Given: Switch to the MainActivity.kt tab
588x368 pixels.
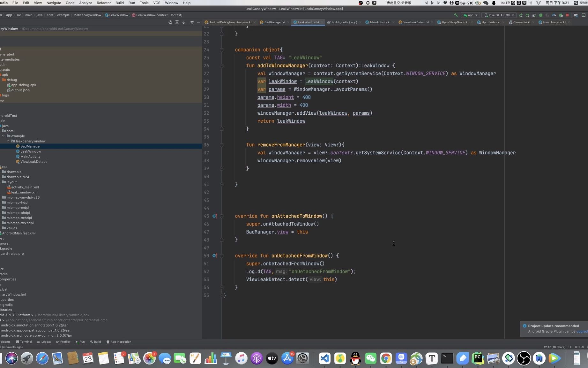Looking at the screenshot, I should [x=380, y=22].
